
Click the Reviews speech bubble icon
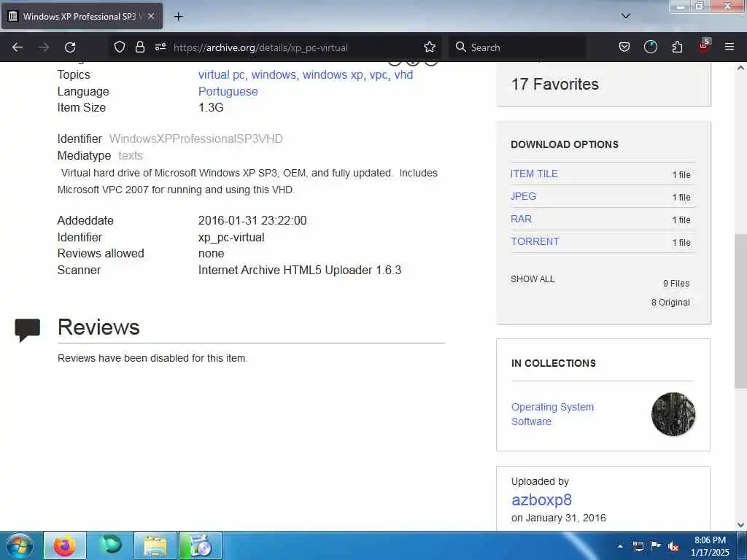(27, 330)
